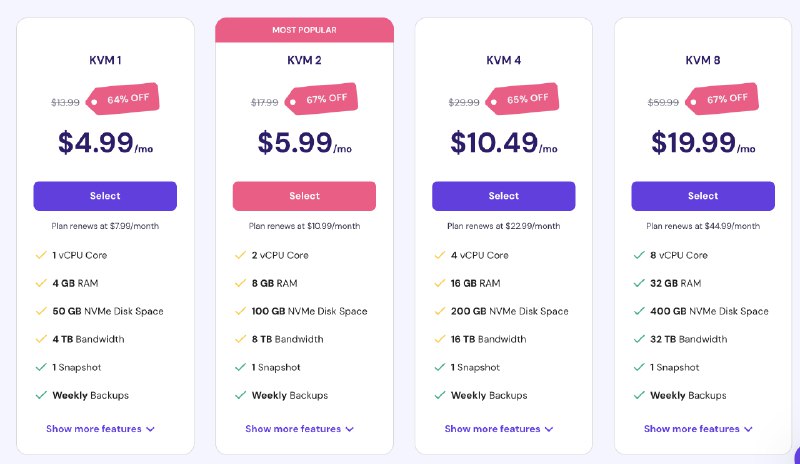The height and width of the screenshot is (464, 800).
Task: Click the green checkmark beside 32 TB Bandwidth
Action: pyautogui.click(x=639, y=339)
